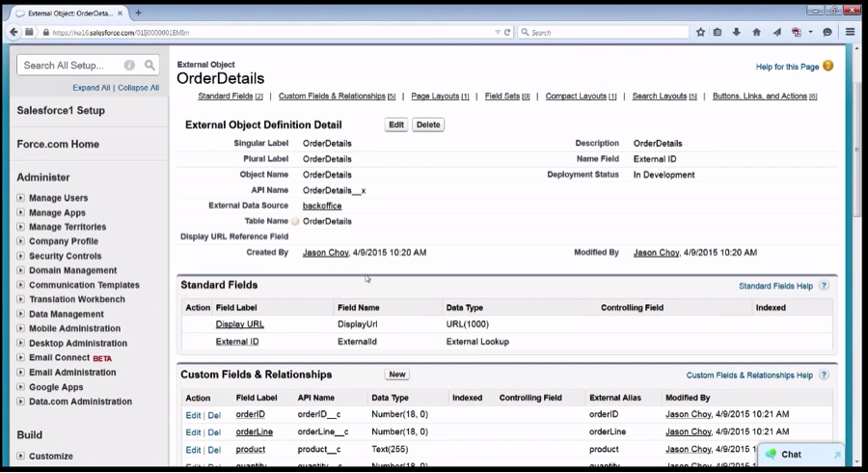Open Jason Choy link beside Created By

point(326,253)
